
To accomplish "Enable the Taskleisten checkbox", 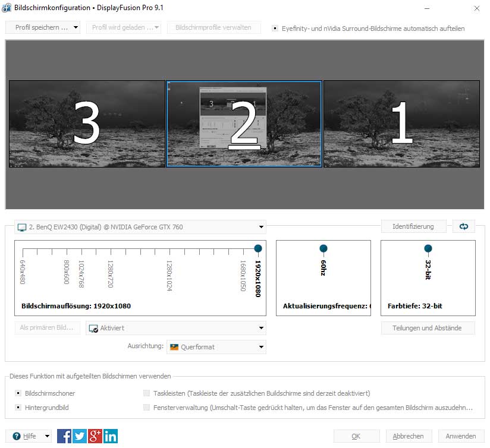I will tap(146, 393).
